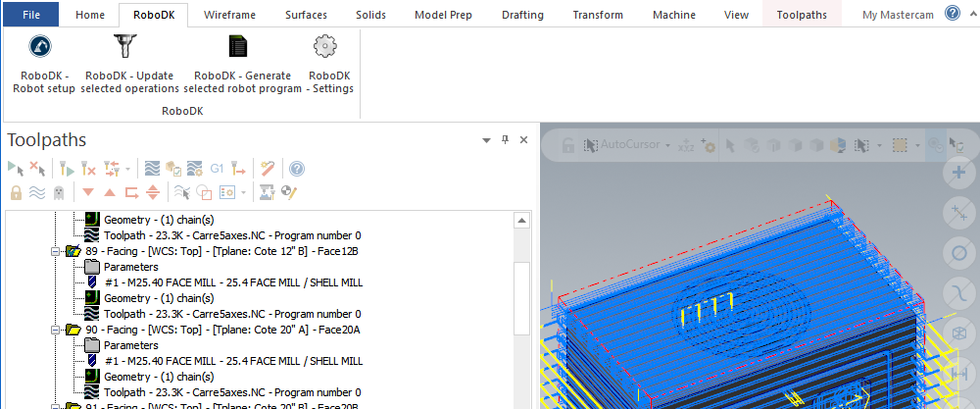Toggle lock on selected operations

(16, 192)
